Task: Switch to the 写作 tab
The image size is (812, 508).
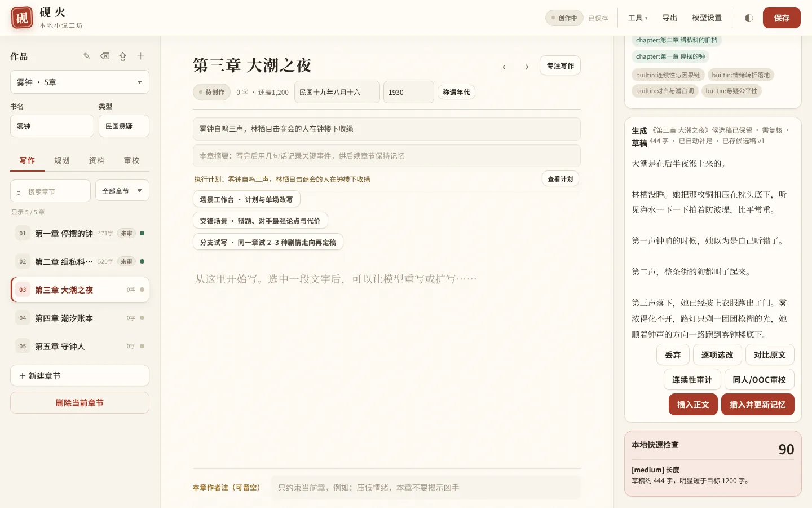Action: [x=27, y=160]
